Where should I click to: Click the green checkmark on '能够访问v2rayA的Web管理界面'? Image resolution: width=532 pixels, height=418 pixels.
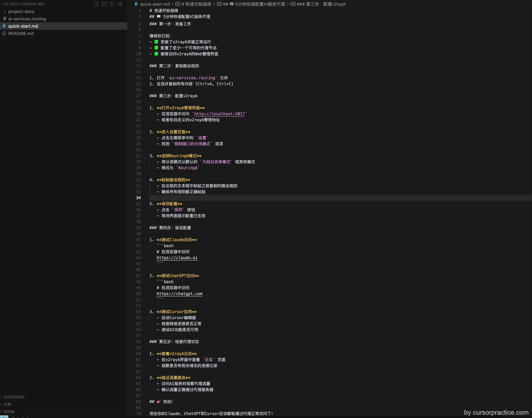click(x=156, y=54)
